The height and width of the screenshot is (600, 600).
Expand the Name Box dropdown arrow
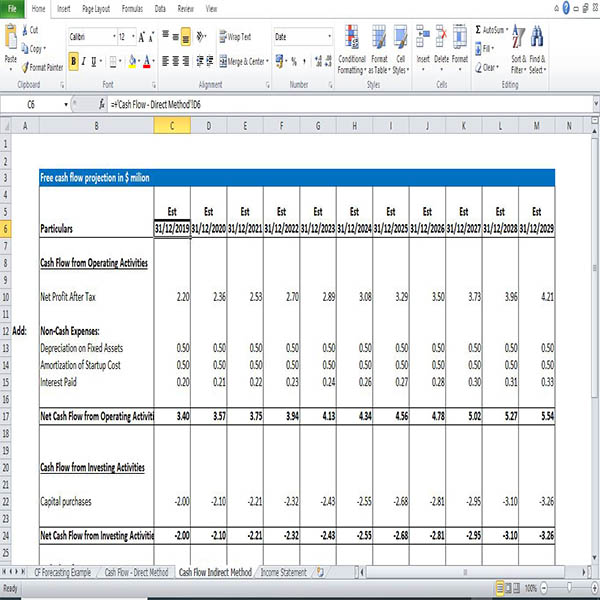pyautogui.click(x=66, y=104)
